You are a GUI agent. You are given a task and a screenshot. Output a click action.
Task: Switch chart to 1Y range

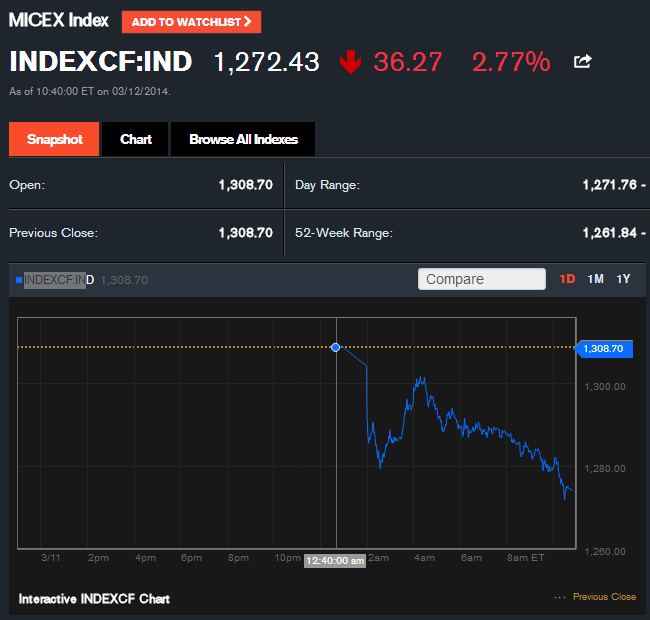click(x=623, y=279)
